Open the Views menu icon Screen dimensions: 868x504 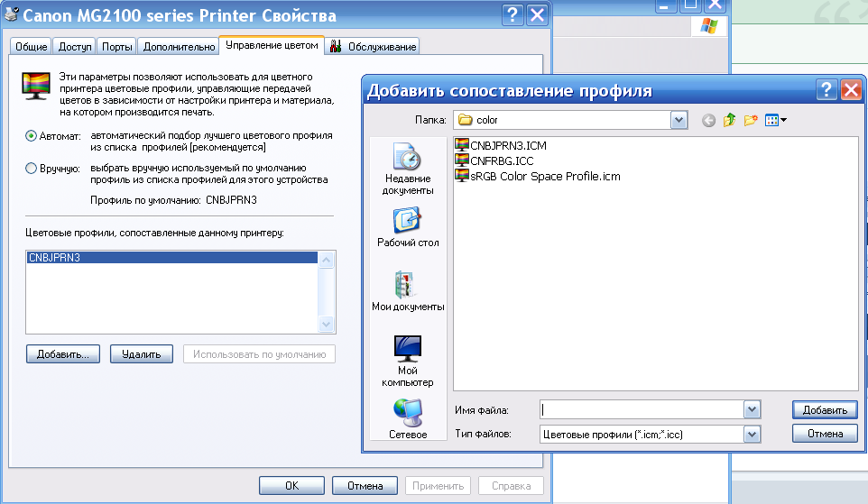pyautogui.click(x=776, y=120)
